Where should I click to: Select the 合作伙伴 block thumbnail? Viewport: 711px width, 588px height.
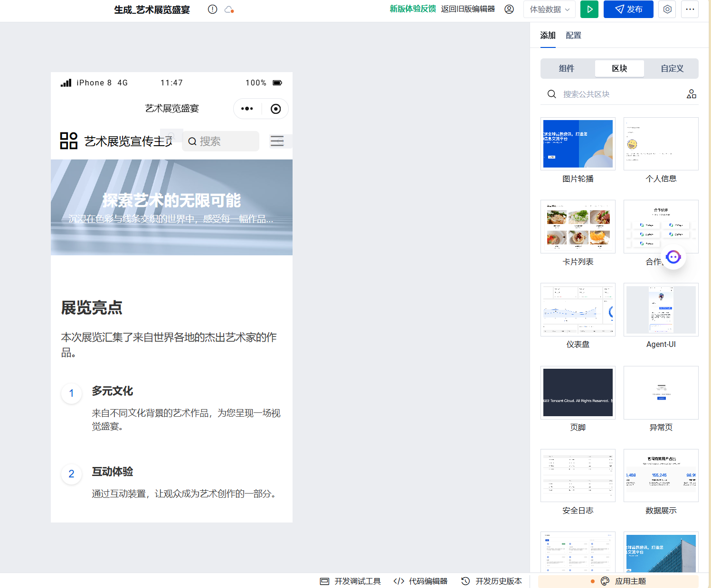coord(661,227)
